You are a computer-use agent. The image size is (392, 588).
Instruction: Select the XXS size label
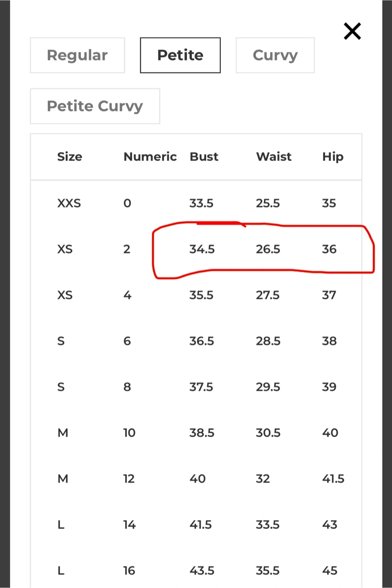69,203
